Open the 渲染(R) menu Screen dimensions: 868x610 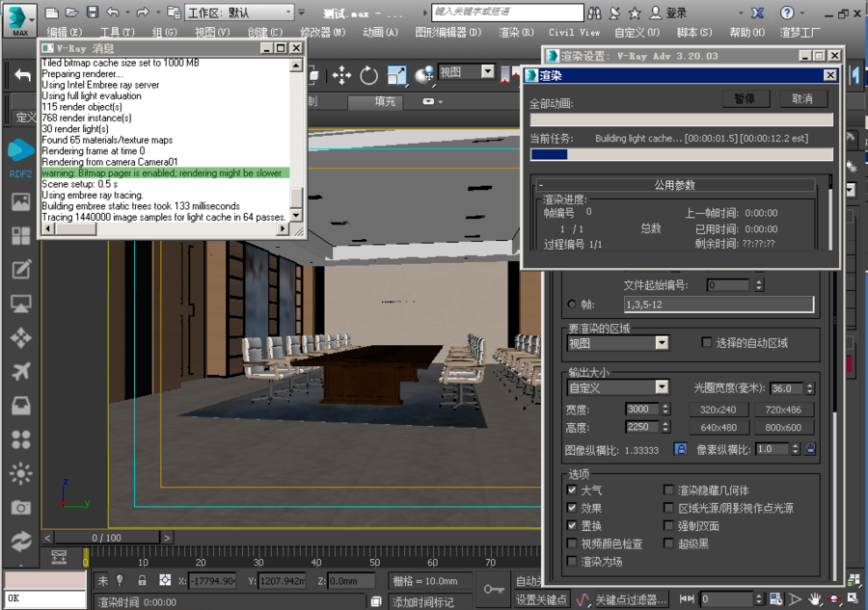click(x=516, y=33)
